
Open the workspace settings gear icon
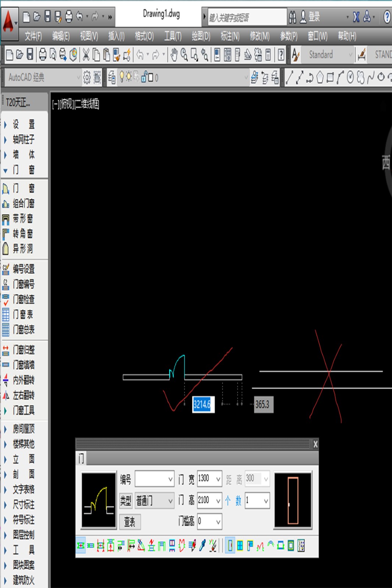87,78
